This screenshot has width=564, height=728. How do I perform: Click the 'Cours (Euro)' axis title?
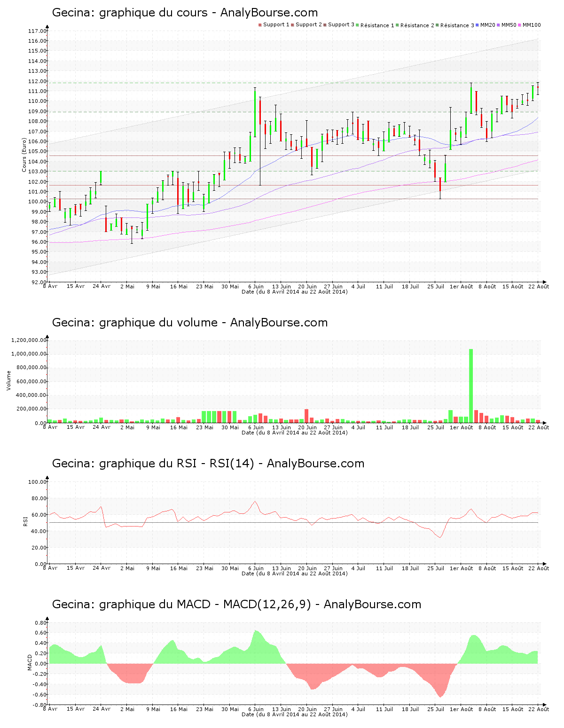click(24, 155)
